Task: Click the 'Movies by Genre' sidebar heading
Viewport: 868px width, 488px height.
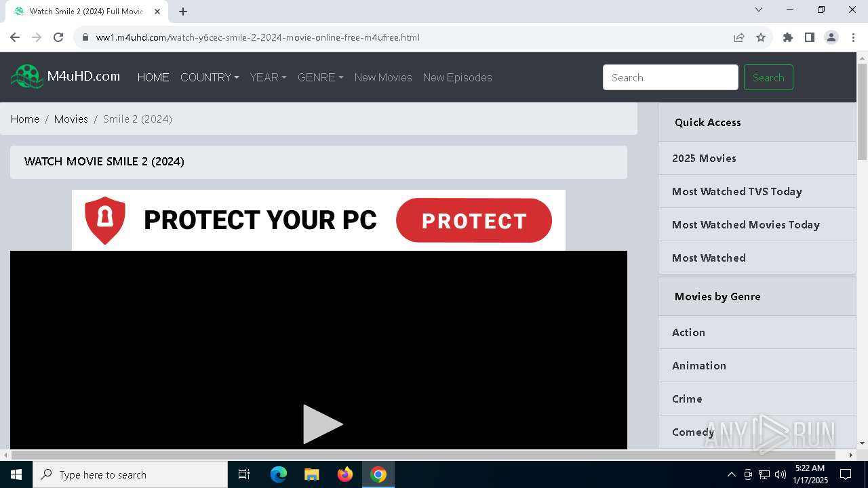Action: 717,296
